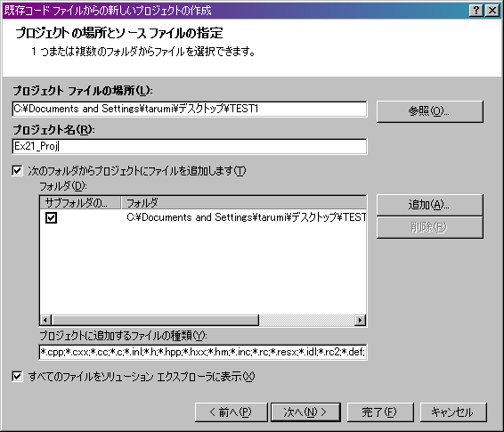Select the TEST folder path row in the list
This screenshot has height=432, width=504.
tap(203, 217)
